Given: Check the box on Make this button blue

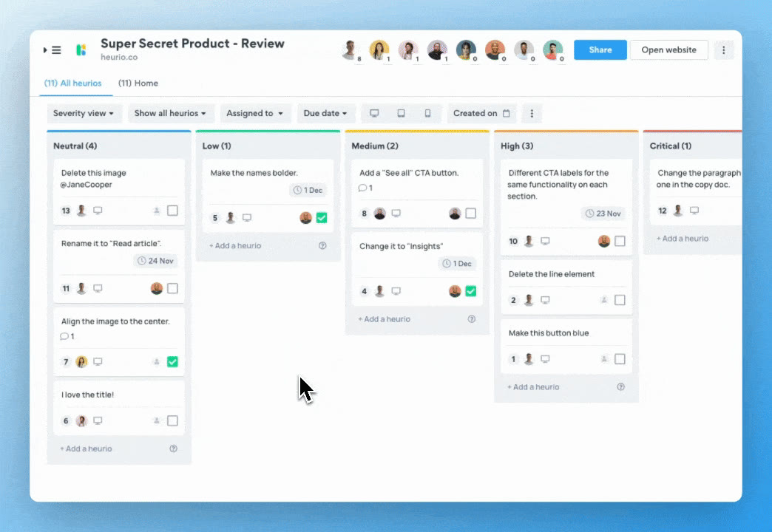Looking at the screenshot, I should point(620,359).
